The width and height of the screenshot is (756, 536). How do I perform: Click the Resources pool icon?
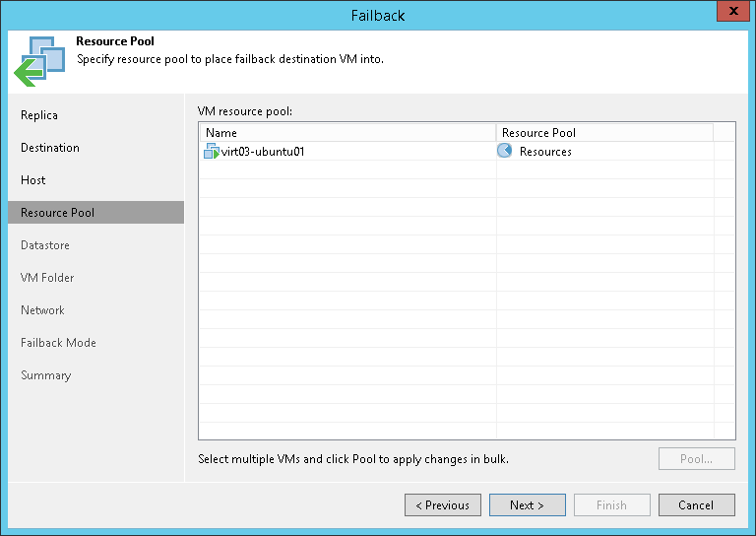pos(505,152)
